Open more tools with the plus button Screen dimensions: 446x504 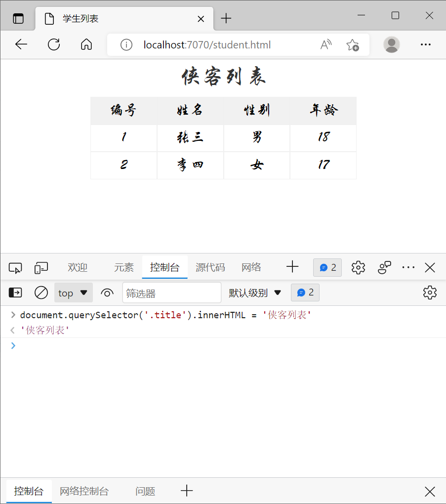coord(292,267)
